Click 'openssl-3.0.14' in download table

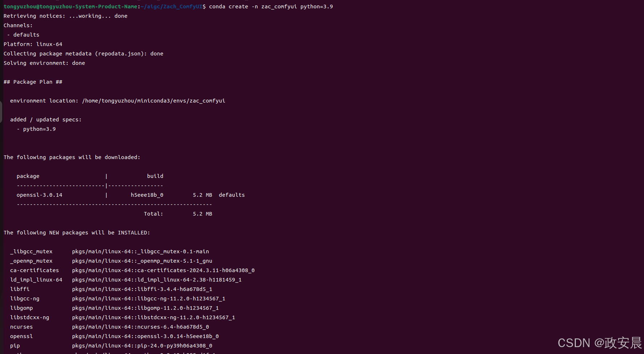(x=40, y=195)
